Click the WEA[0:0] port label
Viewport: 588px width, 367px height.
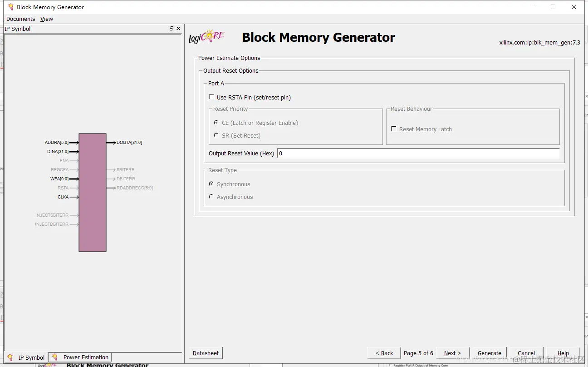[59, 179]
